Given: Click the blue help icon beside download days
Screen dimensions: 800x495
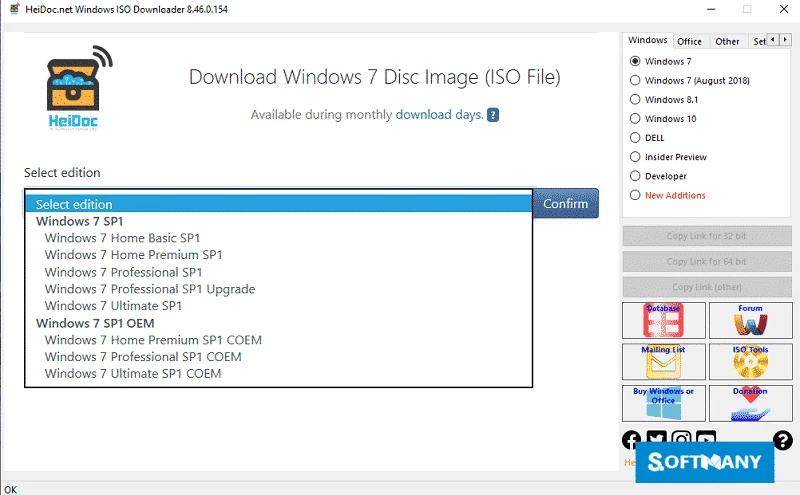Looking at the screenshot, I should 492,115.
